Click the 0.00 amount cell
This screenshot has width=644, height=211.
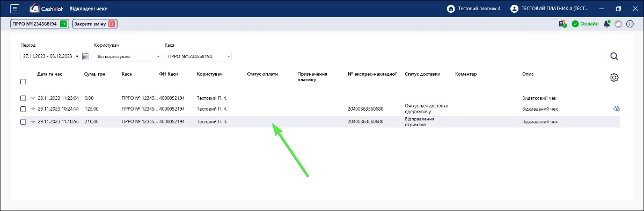pyautogui.click(x=89, y=98)
